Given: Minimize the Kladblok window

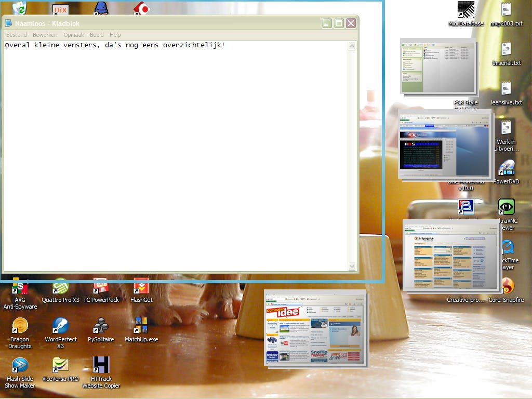Looking at the screenshot, I should [326, 23].
